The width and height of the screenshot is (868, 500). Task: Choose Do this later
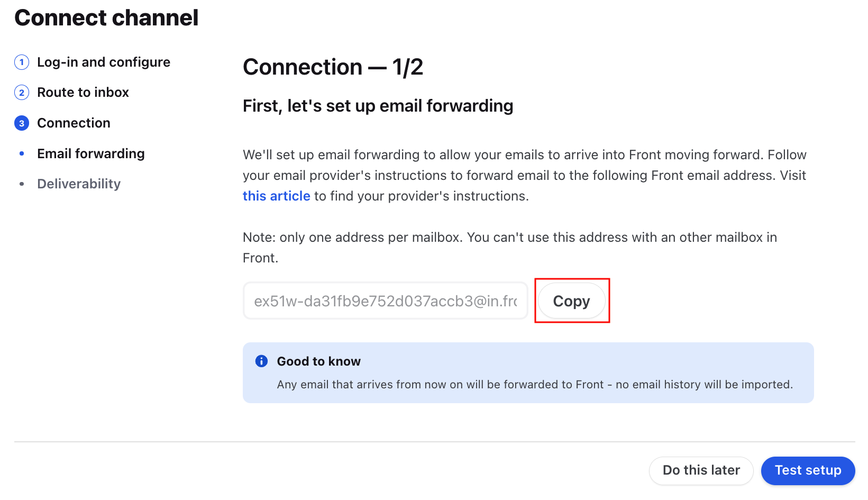701,470
